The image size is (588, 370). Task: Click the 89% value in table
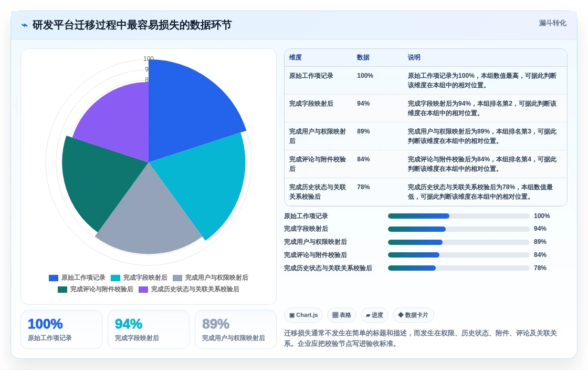tap(363, 131)
